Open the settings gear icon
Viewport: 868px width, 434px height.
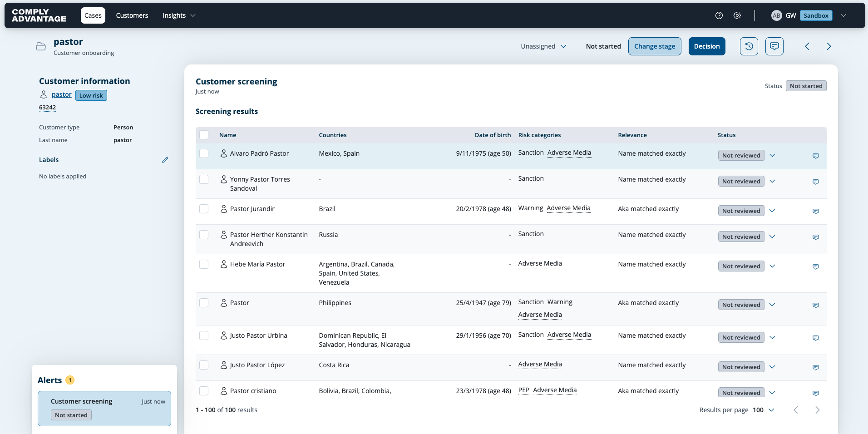pyautogui.click(x=737, y=15)
